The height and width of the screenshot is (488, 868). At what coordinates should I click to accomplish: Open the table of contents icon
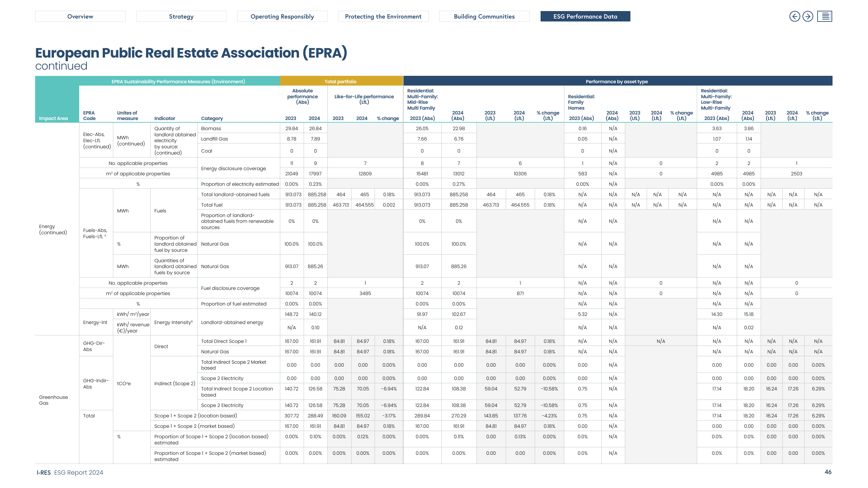pyautogui.click(x=824, y=16)
